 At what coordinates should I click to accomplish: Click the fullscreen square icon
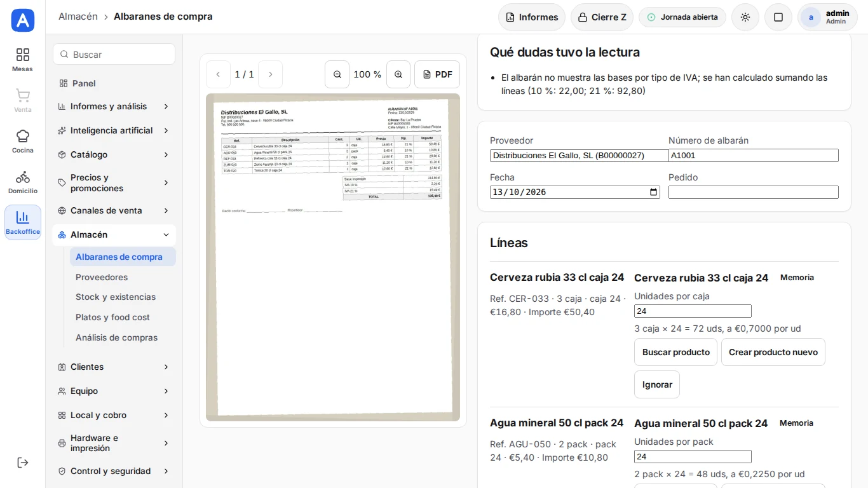(x=778, y=17)
